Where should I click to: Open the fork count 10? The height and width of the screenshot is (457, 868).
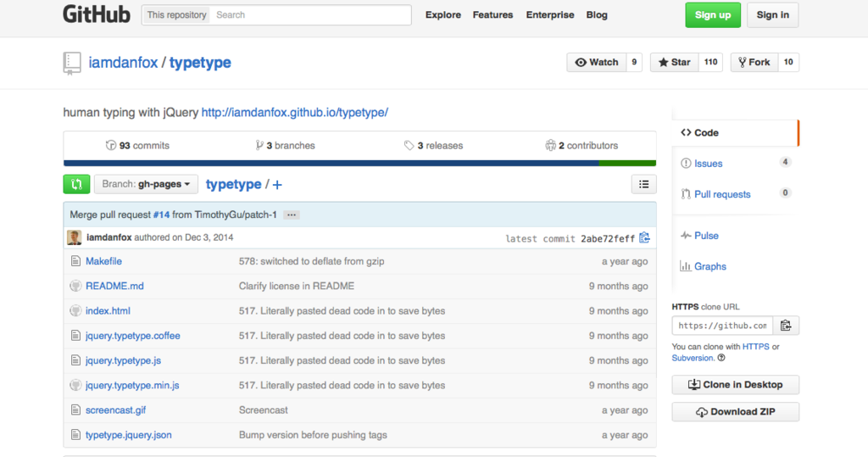point(788,62)
